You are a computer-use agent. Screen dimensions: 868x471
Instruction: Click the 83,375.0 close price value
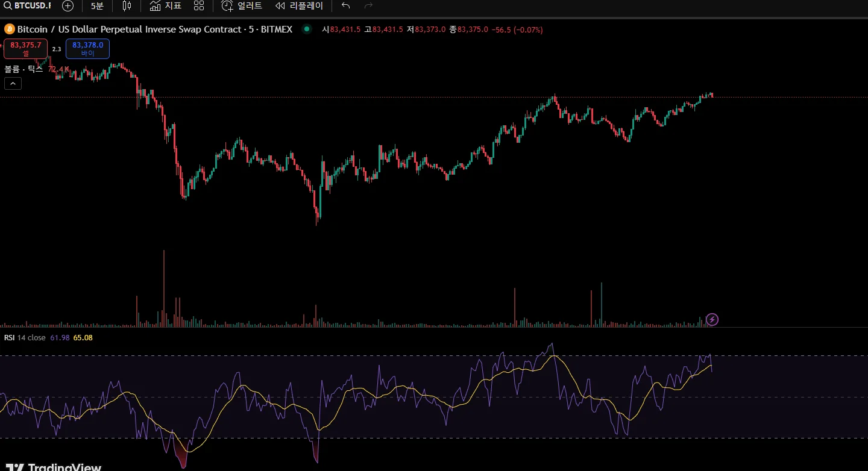coord(473,30)
